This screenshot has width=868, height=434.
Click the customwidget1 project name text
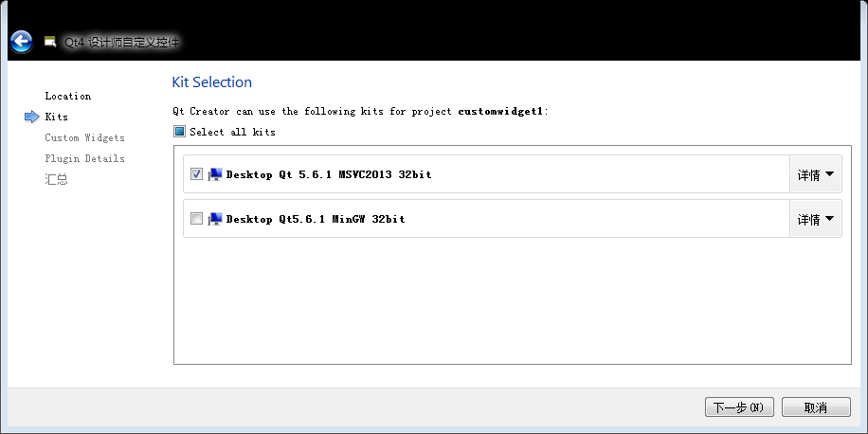point(501,111)
